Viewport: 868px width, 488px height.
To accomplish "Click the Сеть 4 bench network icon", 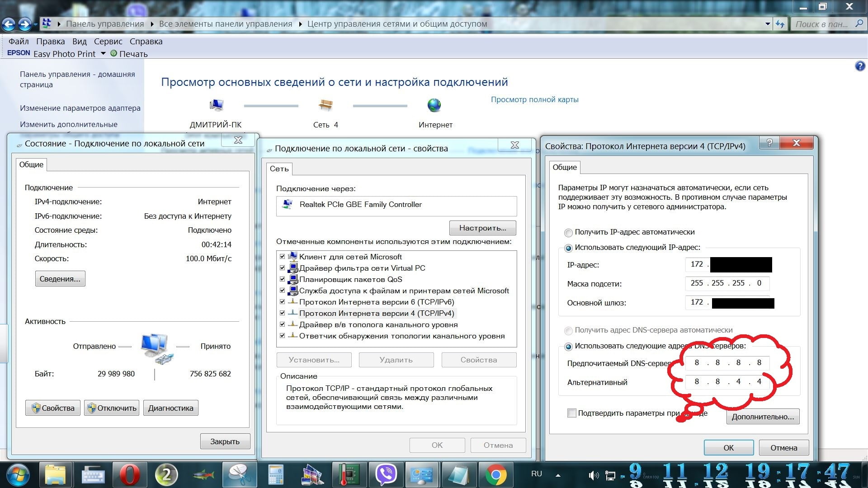I will pyautogui.click(x=325, y=105).
